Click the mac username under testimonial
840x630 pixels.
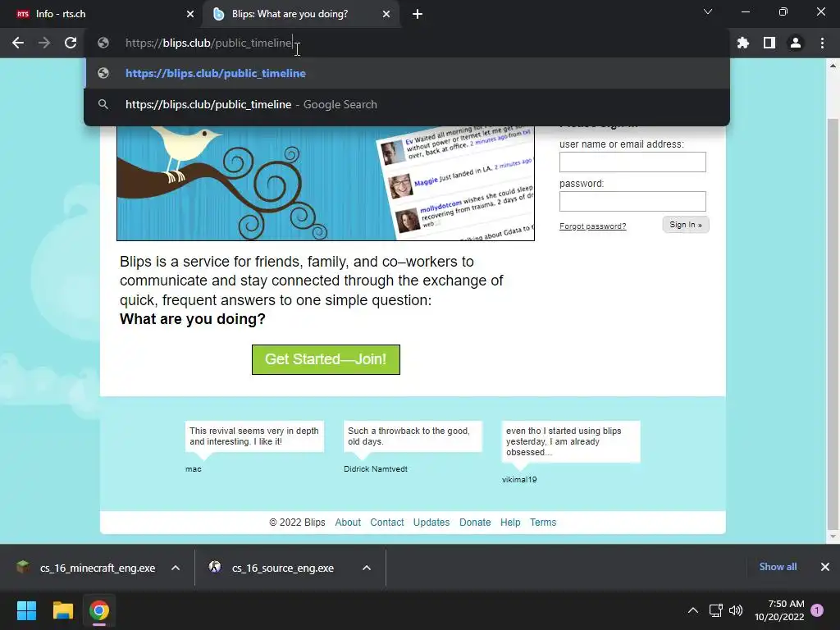pos(194,468)
